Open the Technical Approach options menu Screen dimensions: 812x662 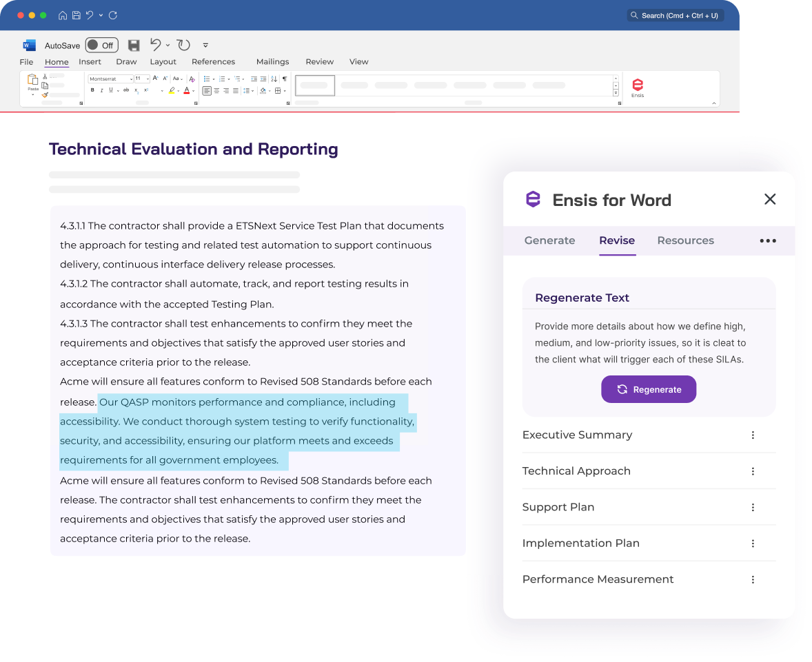(x=753, y=471)
